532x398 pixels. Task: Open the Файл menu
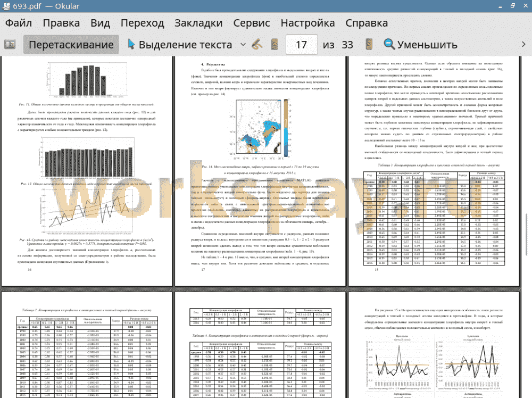(19, 23)
